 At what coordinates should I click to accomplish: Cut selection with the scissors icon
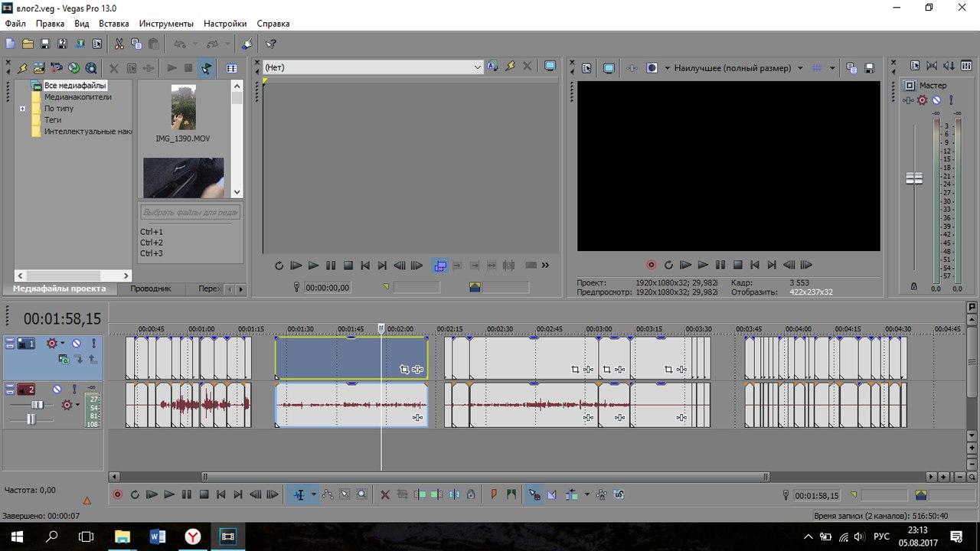[x=119, y=44]
